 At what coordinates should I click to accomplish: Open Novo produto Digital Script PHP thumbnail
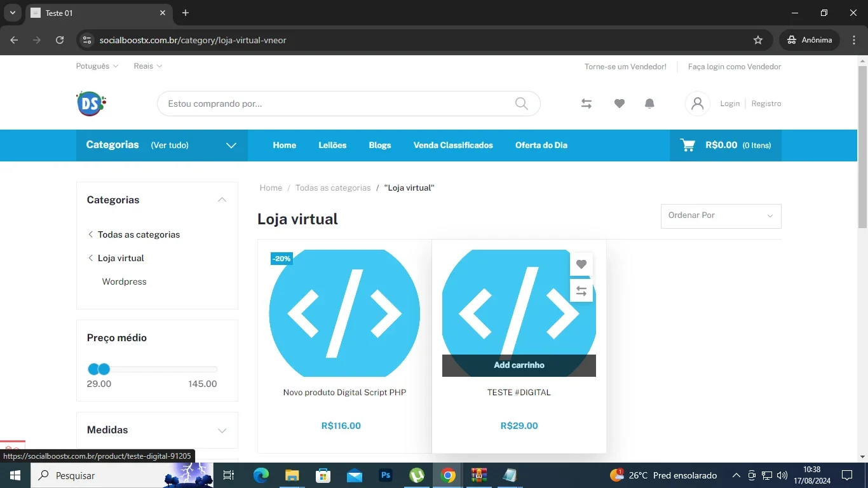click(344, 313)
